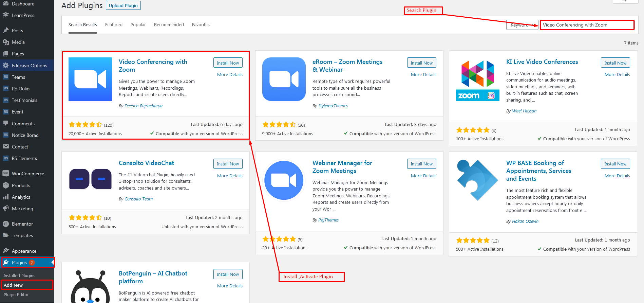
Task: Click the Event RS icon
Action: 6,112
